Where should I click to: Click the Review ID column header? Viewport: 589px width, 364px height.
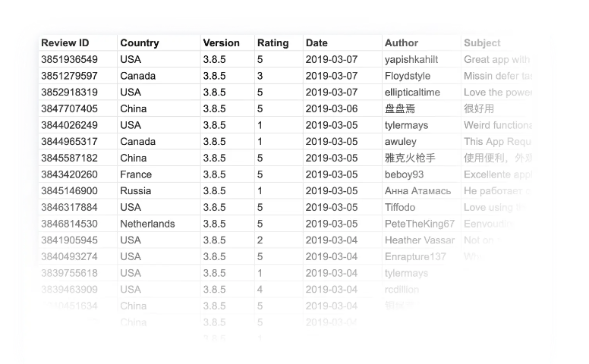pyautogui.click(x=65, y=42)
